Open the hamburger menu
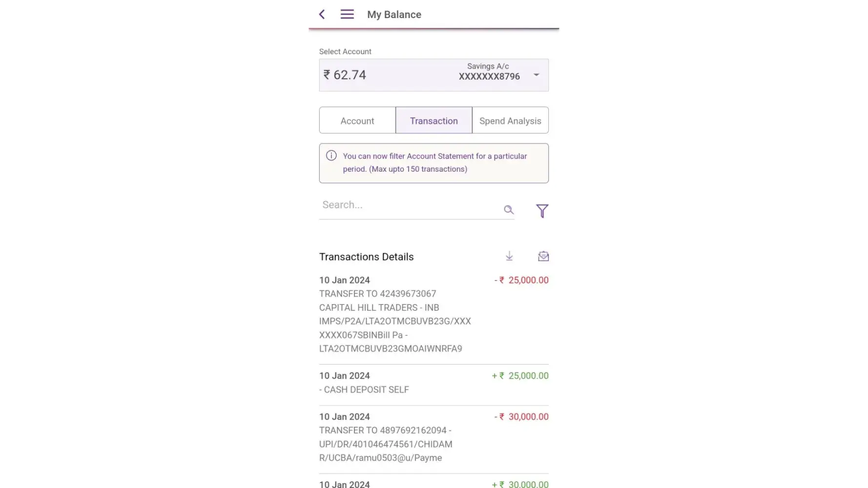The image size is (868, 488). (347, 15)
